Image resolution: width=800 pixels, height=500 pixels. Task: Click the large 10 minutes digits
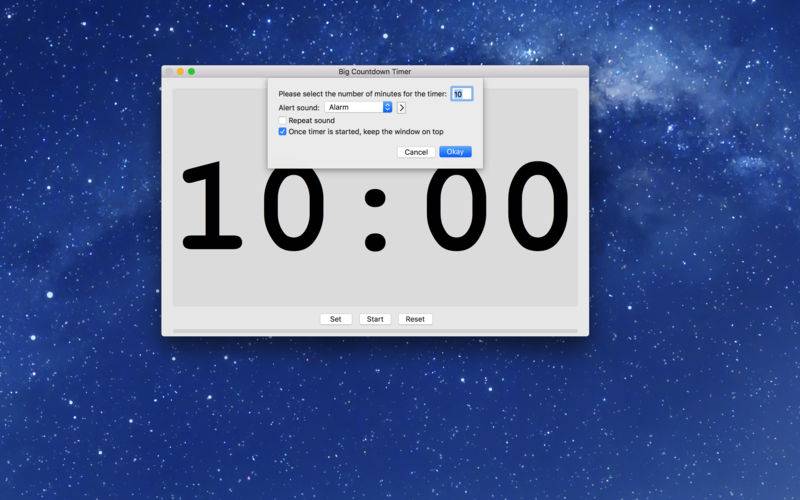pyautogui.click(x=252, y=207)
